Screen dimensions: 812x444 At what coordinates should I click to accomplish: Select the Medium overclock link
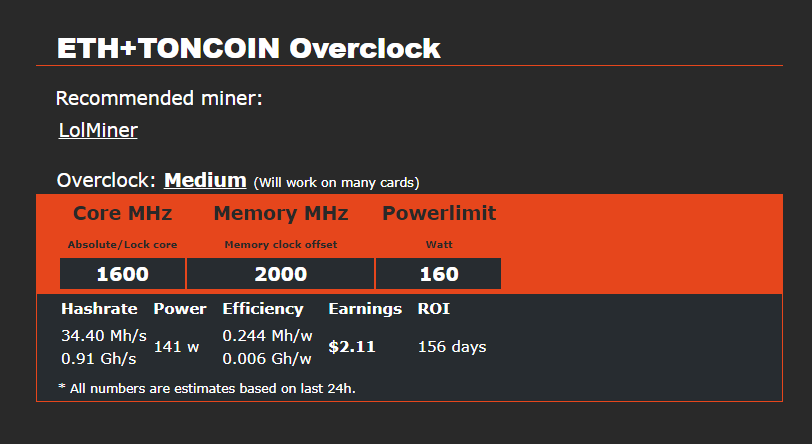click(205, 180)
